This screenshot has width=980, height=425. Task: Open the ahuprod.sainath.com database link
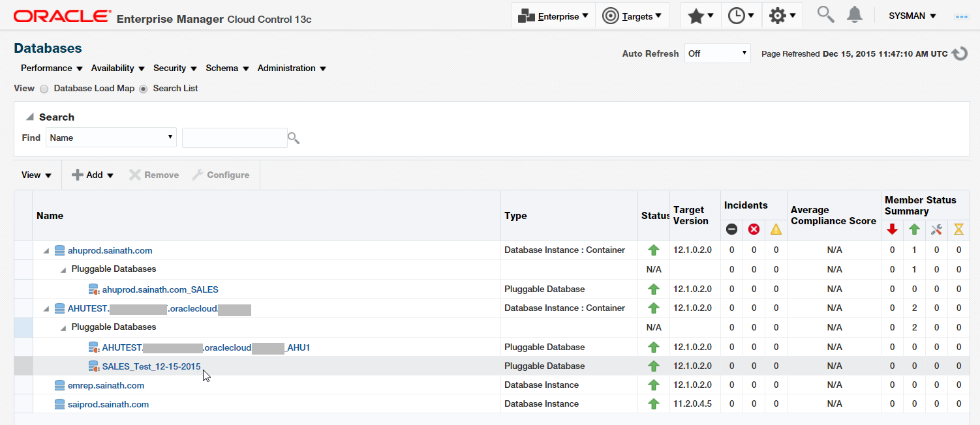point(110,250)
